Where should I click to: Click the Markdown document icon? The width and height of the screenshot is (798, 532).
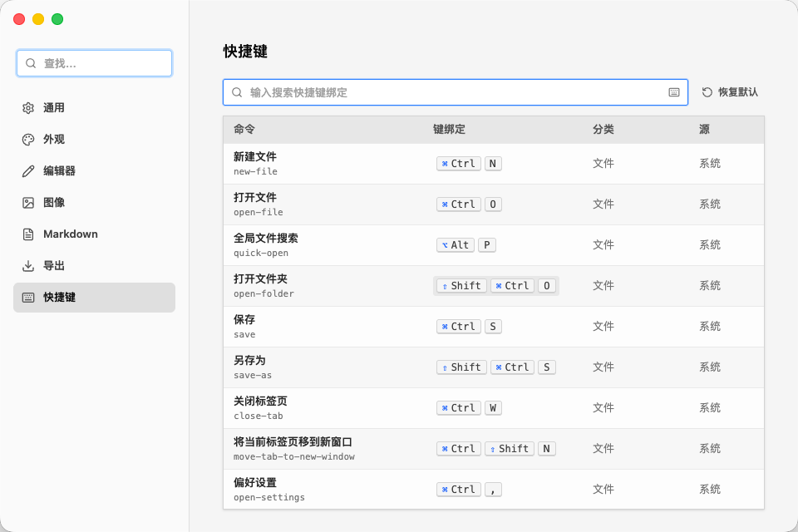[x=28, y=234]
